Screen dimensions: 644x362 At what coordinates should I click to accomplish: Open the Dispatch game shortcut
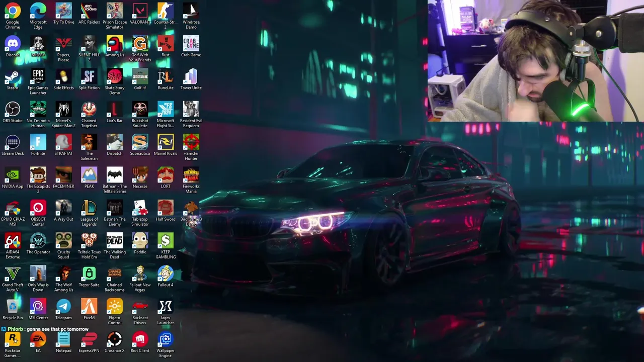[115, 142]
